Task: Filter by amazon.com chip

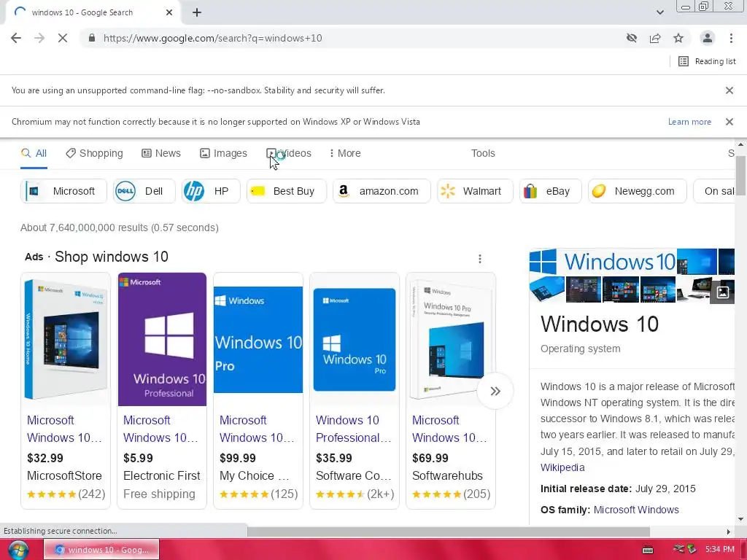Action: tap(382, 192)
